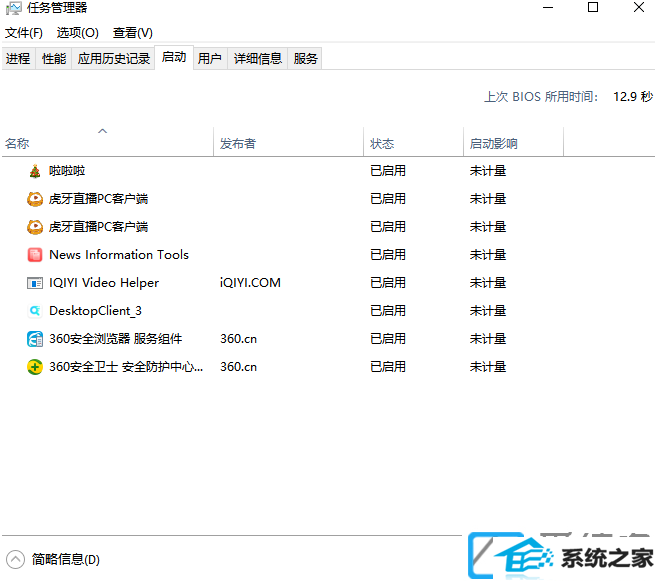Sort by the 启动影响 column header
Image resolution: width=662 pixels, height=585 pixels.
click(513, 144)
